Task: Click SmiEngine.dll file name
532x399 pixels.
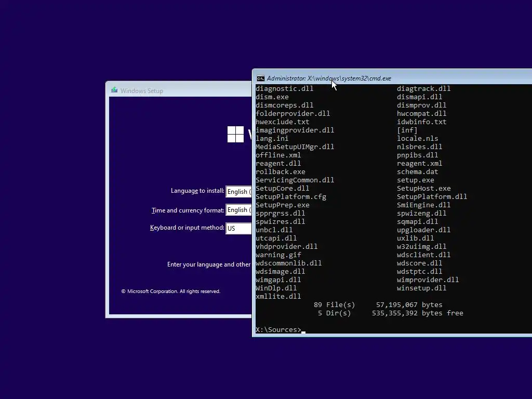Action: (x=423, y=205)
